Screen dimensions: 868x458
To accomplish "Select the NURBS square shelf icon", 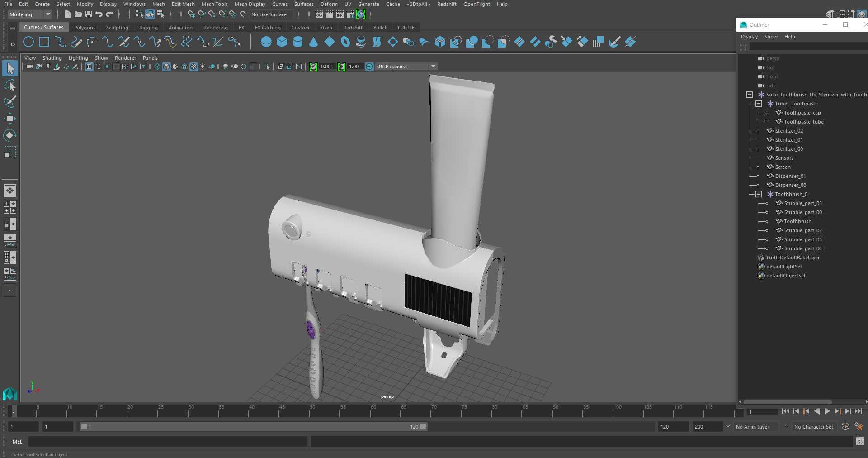I will [44, 42].
